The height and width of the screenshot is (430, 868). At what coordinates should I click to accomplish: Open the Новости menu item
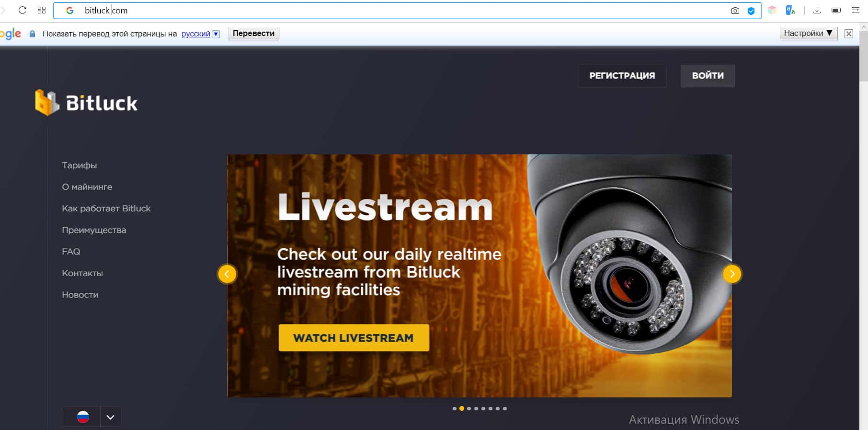pyautogui.click(x=80, y=295)
